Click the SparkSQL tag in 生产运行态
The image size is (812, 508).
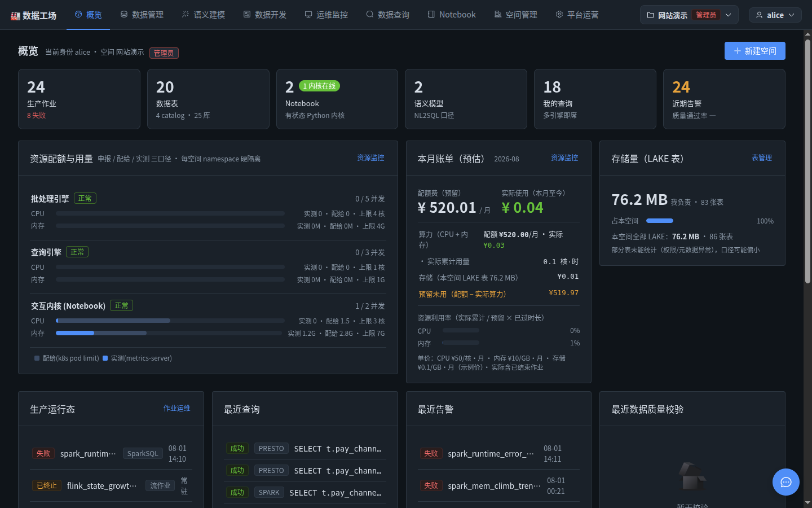[143, 453]
